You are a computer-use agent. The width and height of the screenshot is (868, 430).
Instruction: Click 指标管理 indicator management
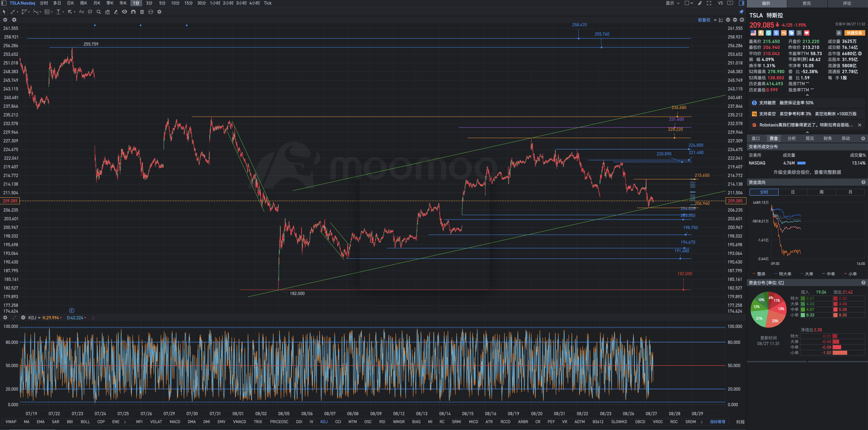pos(717,422)
